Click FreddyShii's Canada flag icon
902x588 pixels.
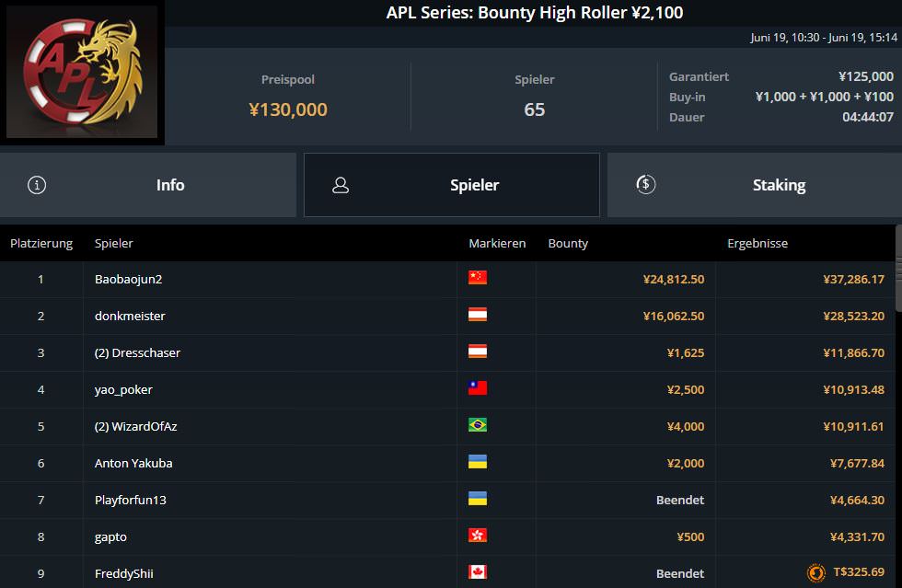point(478,572)
